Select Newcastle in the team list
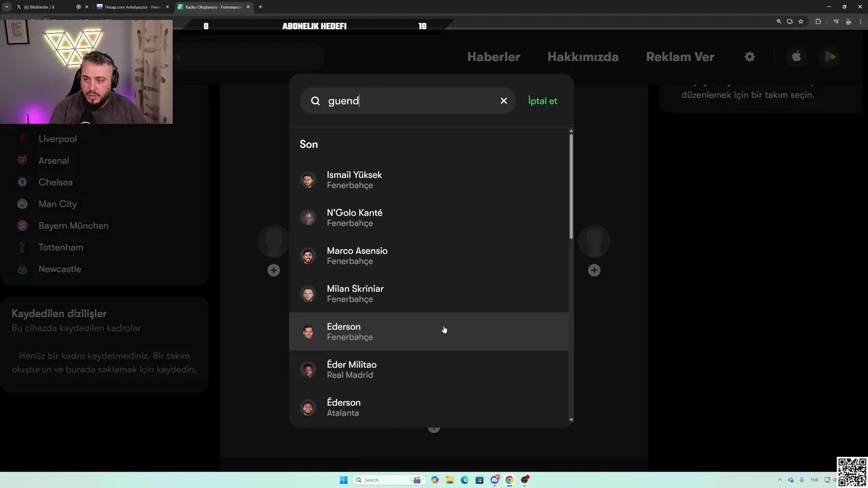 [60, 269]
